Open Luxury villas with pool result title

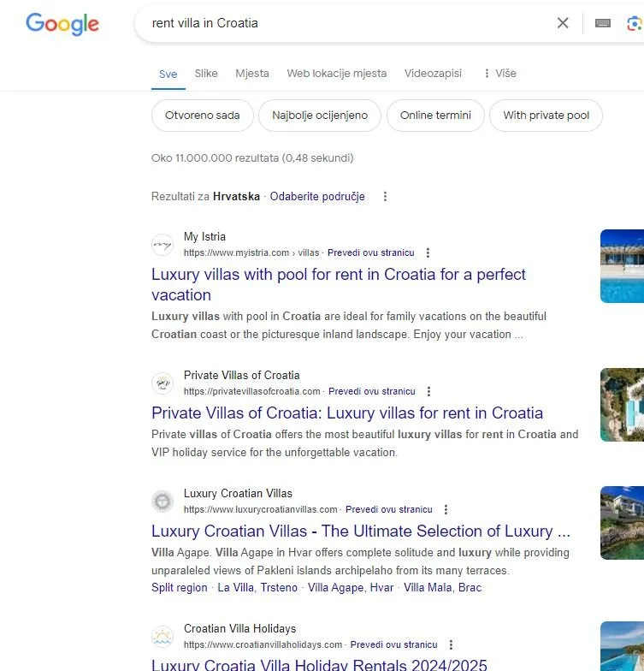coord(339,284)
